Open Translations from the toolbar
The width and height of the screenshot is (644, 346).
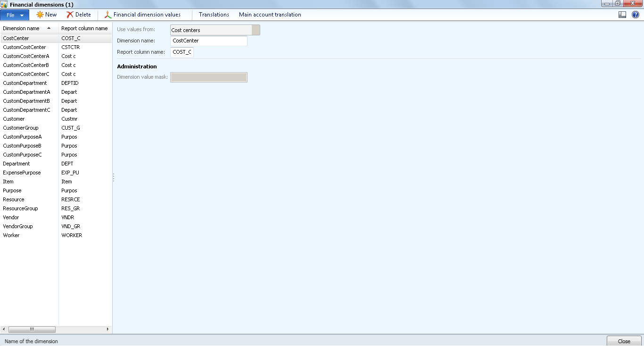point(214,15)
